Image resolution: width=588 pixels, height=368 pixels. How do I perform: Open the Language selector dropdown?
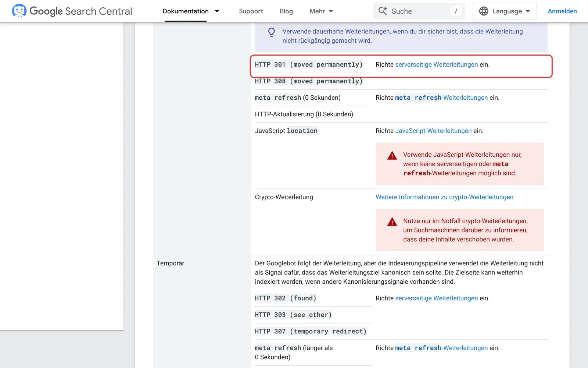coord(505,11)
